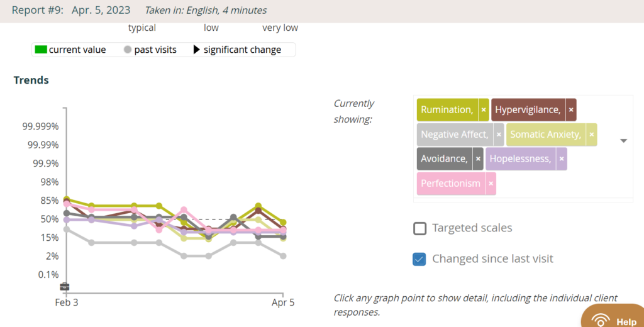Remove the Hopelessness tag
The height and width of the screenshot is (327, 644).
coord(562,158)
